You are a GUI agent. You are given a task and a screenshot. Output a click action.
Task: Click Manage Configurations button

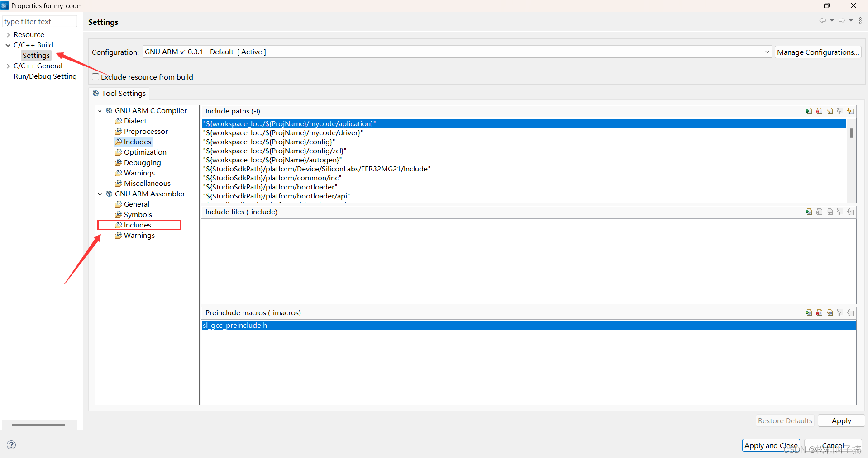(818, 52)
